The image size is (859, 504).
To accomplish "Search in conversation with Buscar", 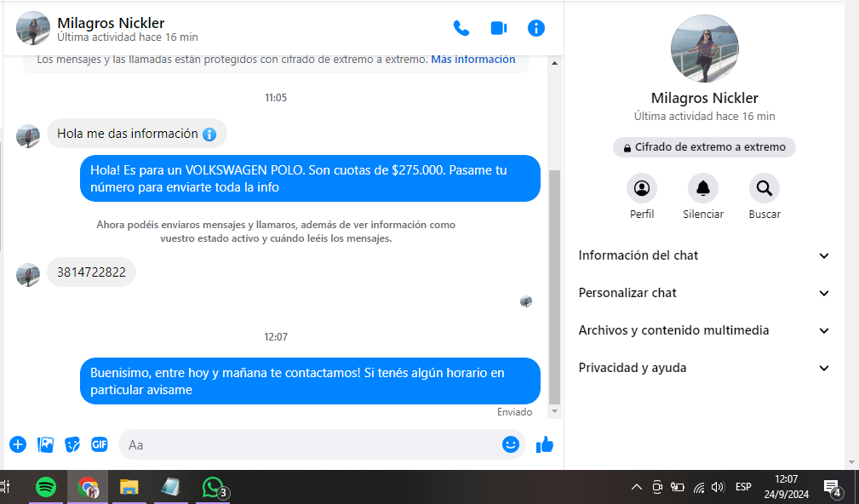I will (764, 188).
